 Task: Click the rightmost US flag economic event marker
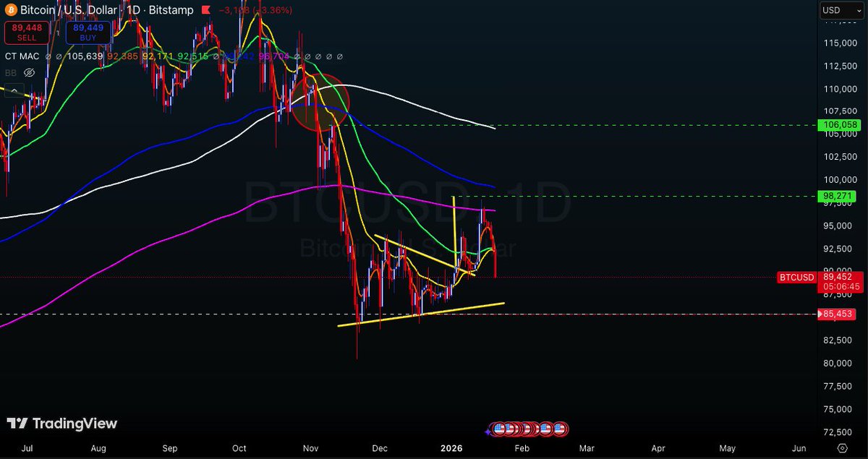pyautogui.click(x=559, y=429)
